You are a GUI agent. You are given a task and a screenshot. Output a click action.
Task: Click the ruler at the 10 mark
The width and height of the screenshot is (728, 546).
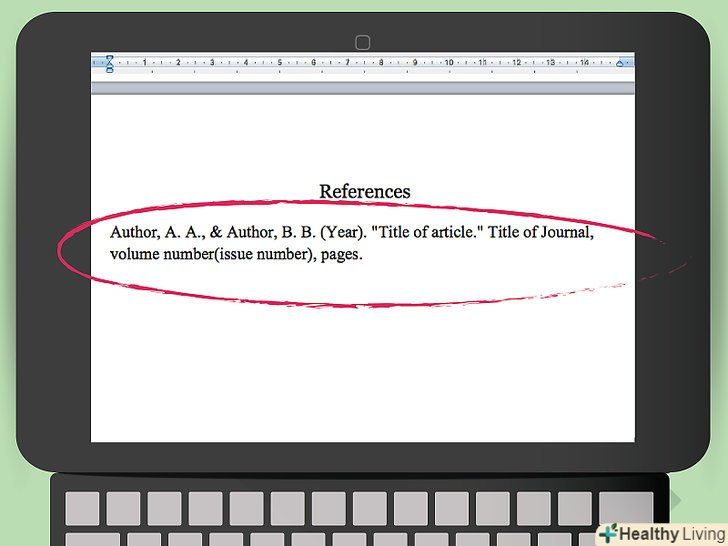448,63
